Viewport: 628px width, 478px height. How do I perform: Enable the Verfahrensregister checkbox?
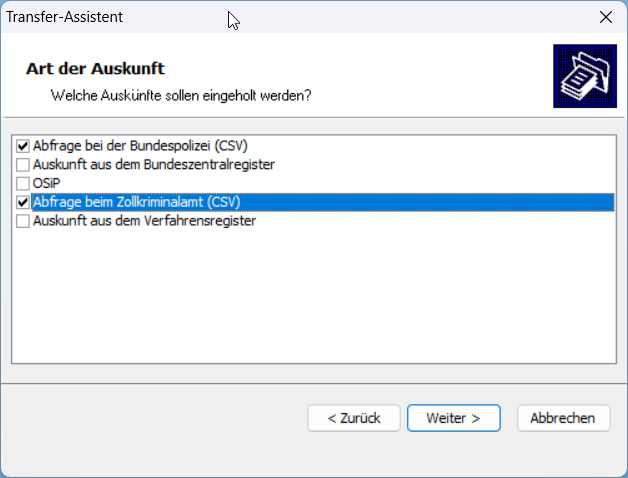(x=23, y=221)
